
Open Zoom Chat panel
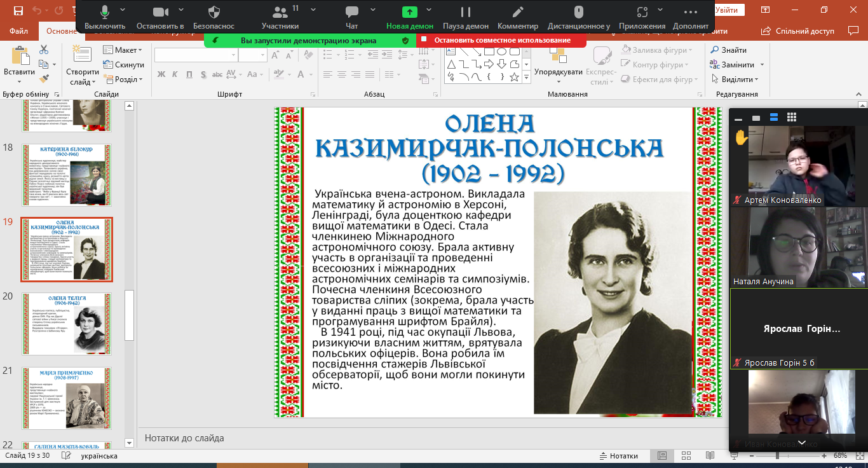point(351,17)
